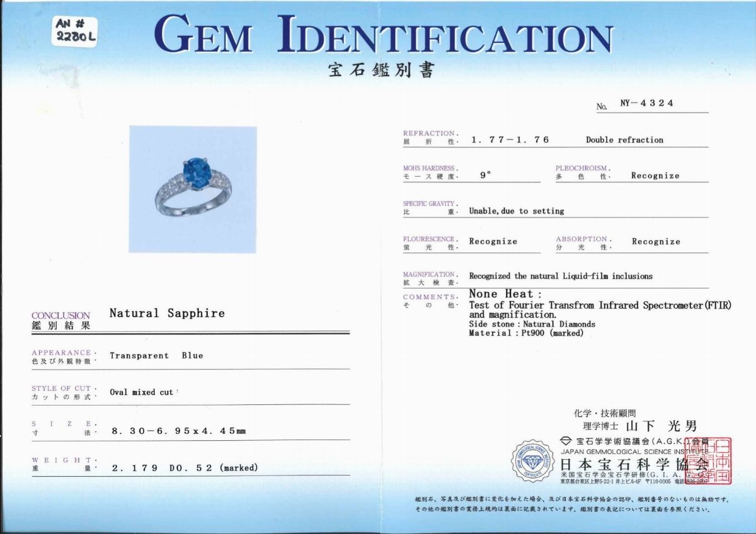Click the handwritten AN # 2280L tag
Viewport: 756px width, 534px height.
[75, 31]
